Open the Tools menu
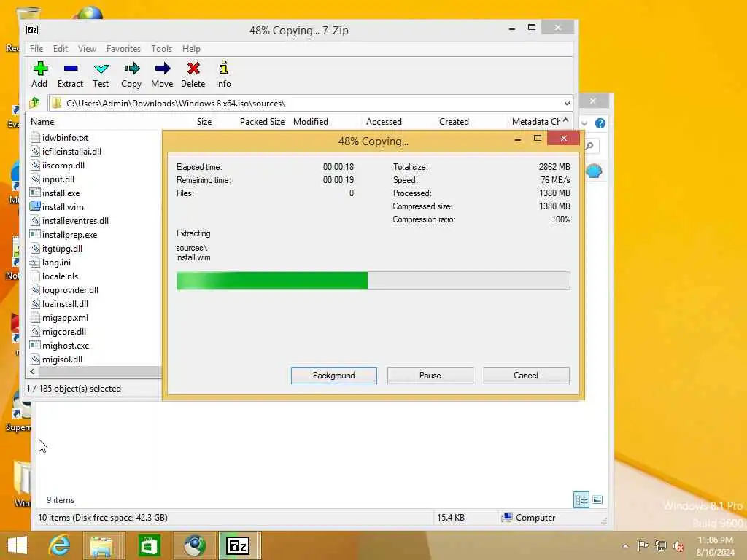Image resolution: width=747 pixels, height=560 pixels. tap(161, 49)
